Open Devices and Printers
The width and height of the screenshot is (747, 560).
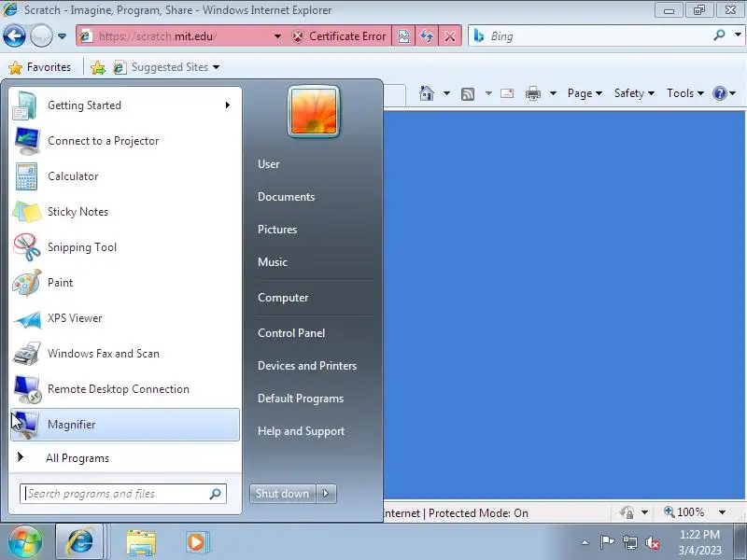307,366
